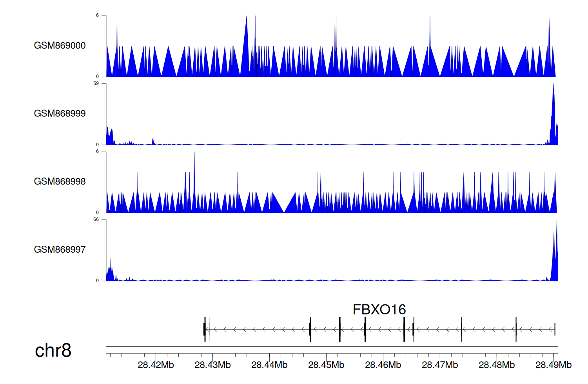
Task: Click the 59 y-axis maximum value
Action: tap(96, 83)
